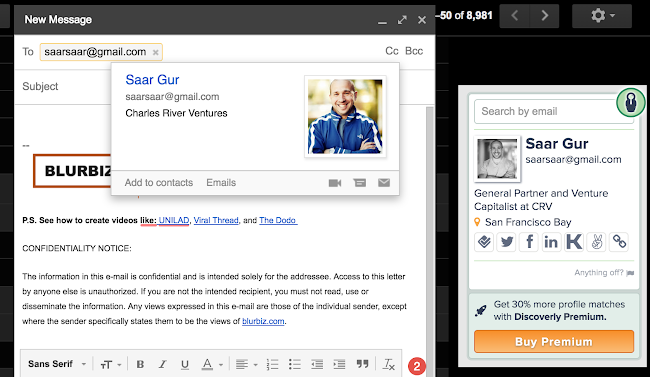Expand the settings gear dropdown
Image resolution: width=650 pixels, height=377 pixels.
tap(602, 16)
